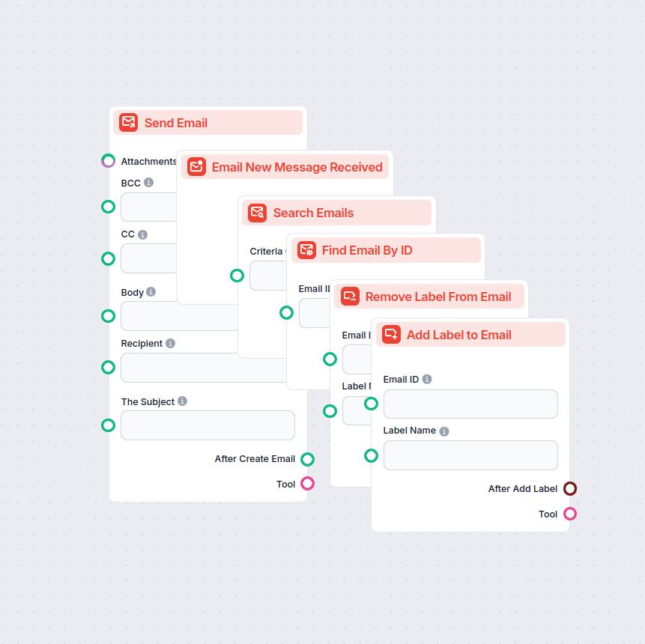Click the info icon beside The Subject
Screen dimensions: 645x644
click(x=182, y=401)
